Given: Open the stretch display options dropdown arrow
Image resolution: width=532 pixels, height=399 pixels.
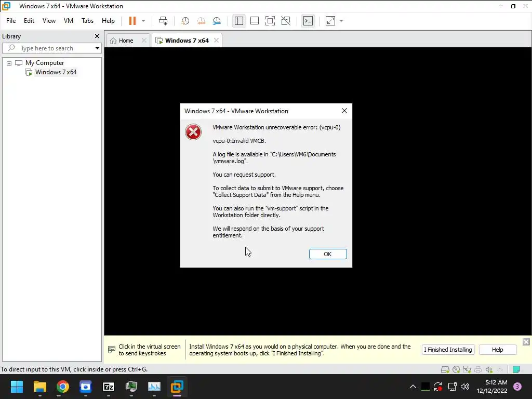Looking at the screenshot, I should tap(341, 21).
